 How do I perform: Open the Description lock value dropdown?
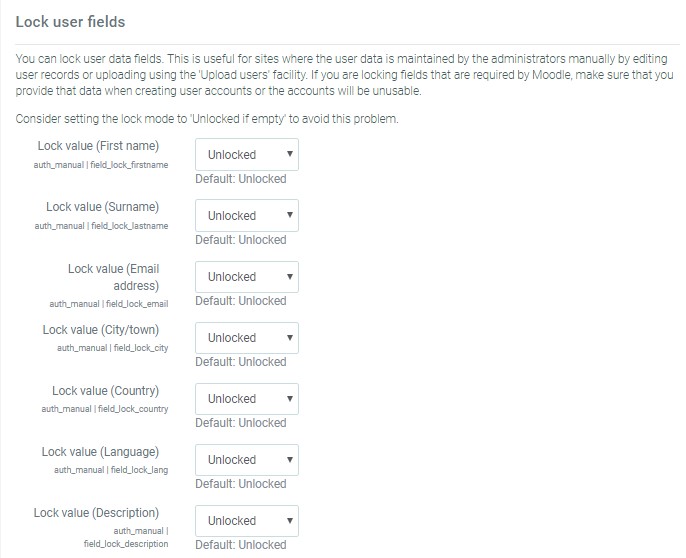(247, 521)
